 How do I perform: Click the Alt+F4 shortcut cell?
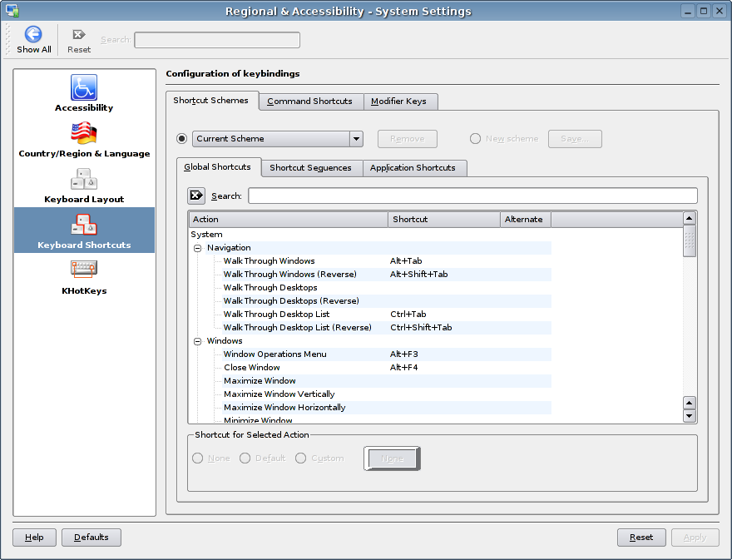[403, 368]
